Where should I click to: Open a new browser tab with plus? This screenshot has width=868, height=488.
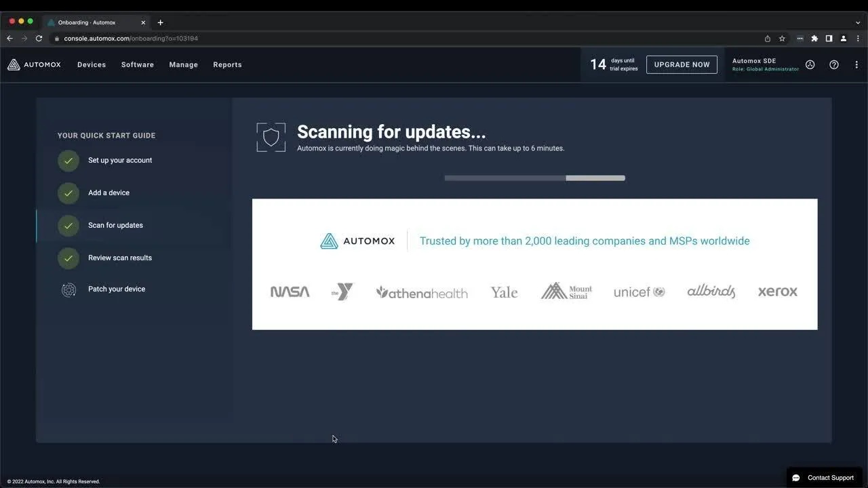(160, 22)
